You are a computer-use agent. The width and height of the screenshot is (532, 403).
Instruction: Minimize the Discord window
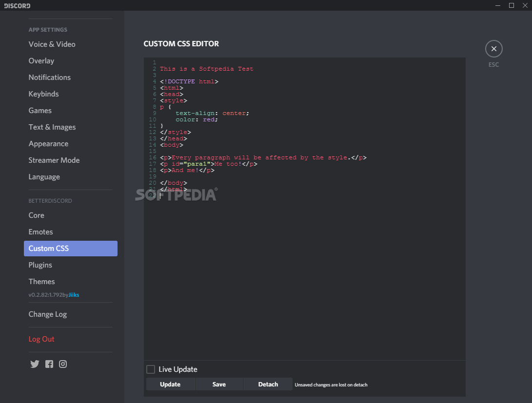498,5
